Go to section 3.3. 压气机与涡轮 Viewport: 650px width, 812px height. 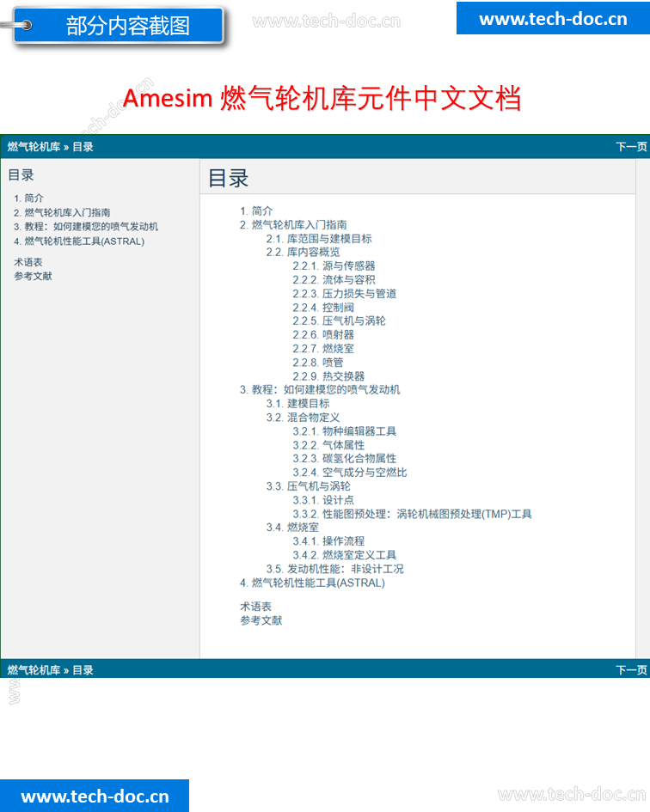pos(308,486)
